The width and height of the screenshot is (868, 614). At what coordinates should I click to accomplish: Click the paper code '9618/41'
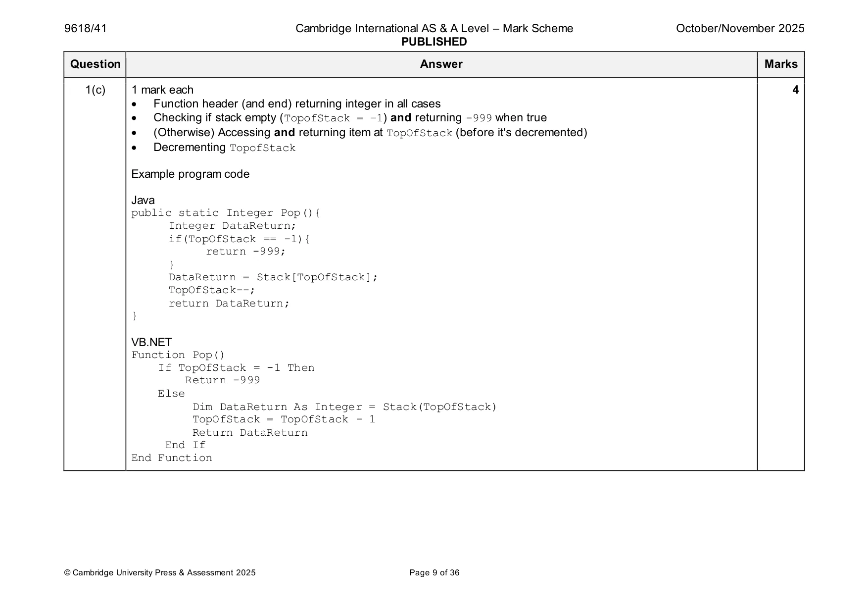coord(85,29)
